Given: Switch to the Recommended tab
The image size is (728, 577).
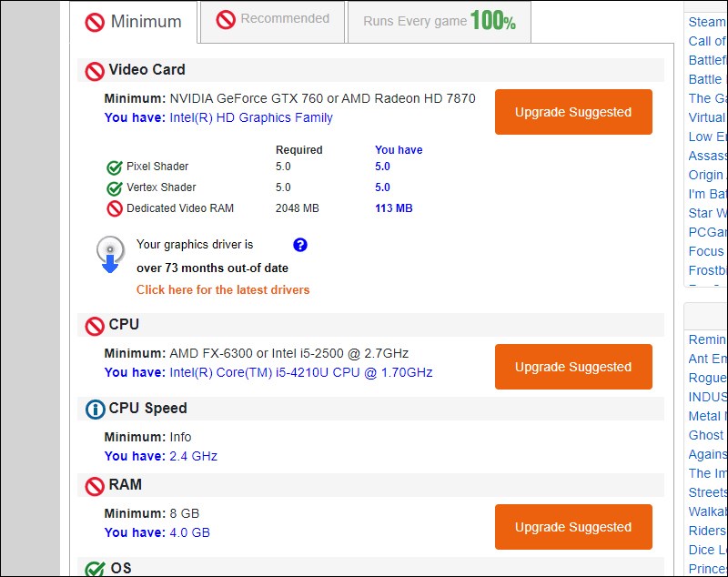Looking at the screenshot, I should (272, 19).
